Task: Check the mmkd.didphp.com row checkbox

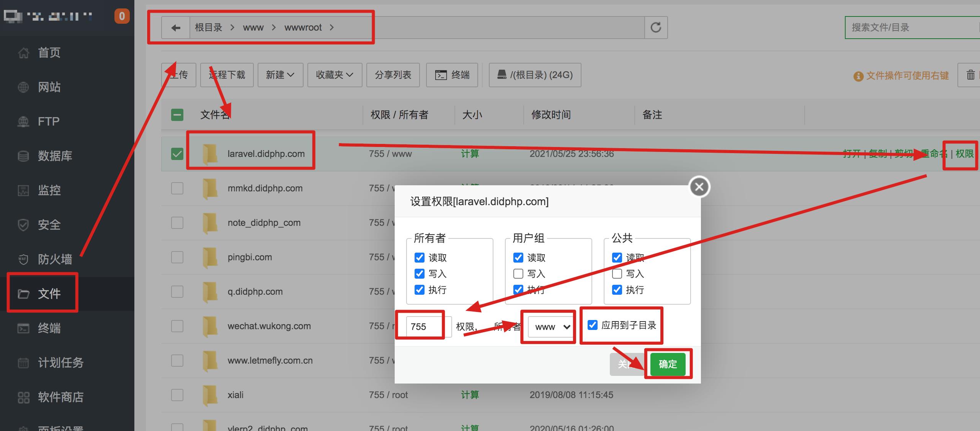Action: (x=177, y=188)
